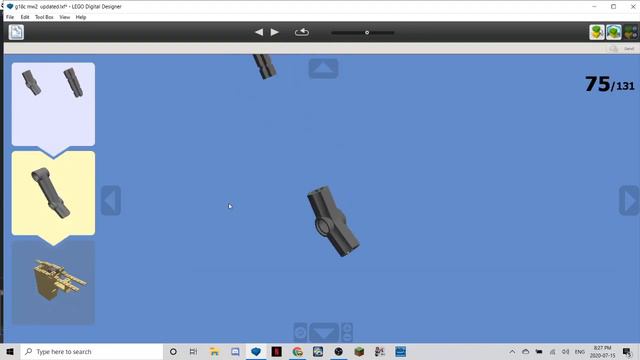The height and width of the screenshot is (360, 640).
Task: Open the Edit menu
Action: tap(25, 17)
